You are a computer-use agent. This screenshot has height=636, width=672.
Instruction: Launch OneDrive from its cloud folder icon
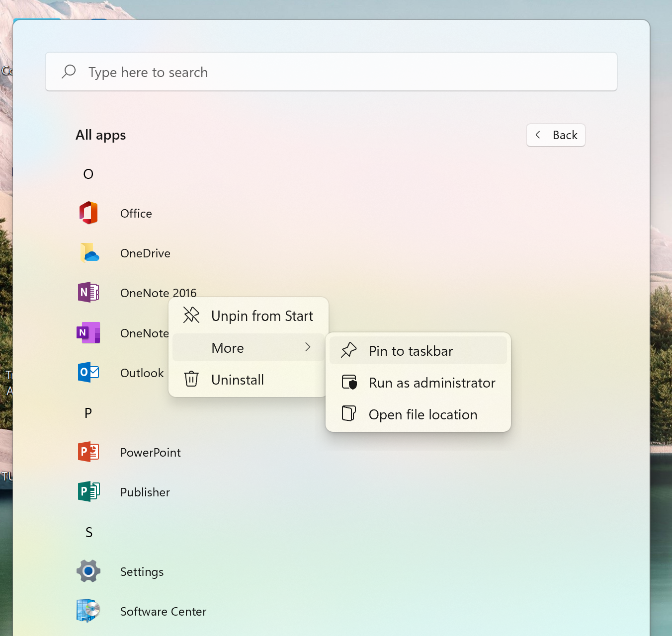click(x=89, y=253)
